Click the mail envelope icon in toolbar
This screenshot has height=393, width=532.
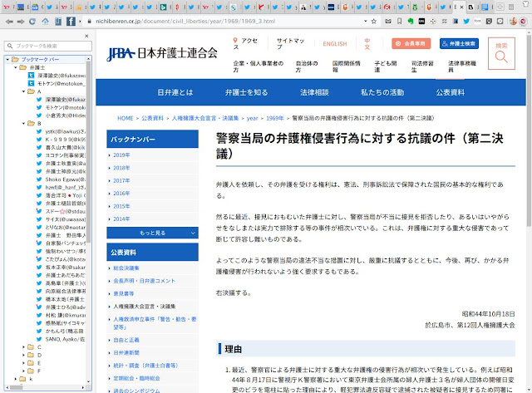pos(388,22)
